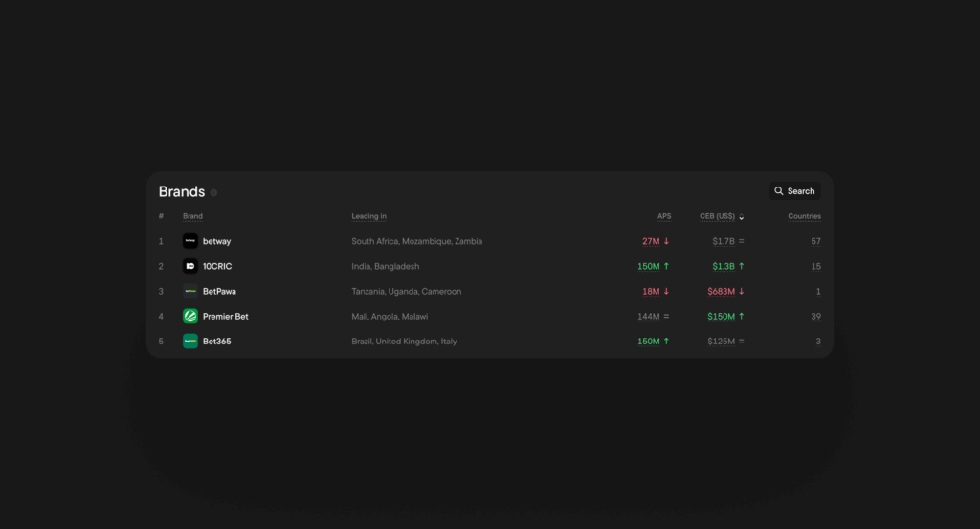This screenshot has height=529, width=980.
Task: Click the India, Bangladesh leading-in text
Action: coord(385,266)
